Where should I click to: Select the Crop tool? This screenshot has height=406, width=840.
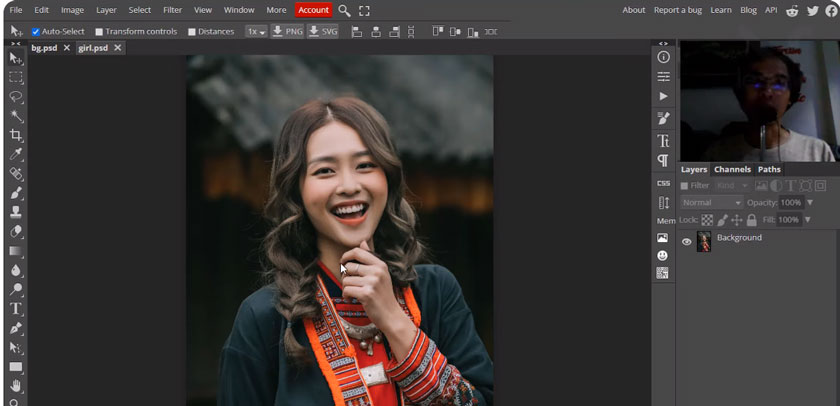click(x=16, y=135)
